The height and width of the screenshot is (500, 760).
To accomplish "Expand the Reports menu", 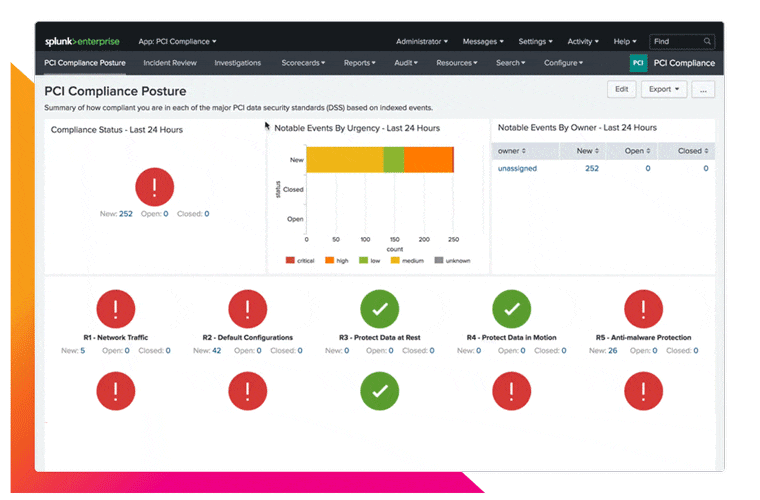I will [x=359, y=63].
